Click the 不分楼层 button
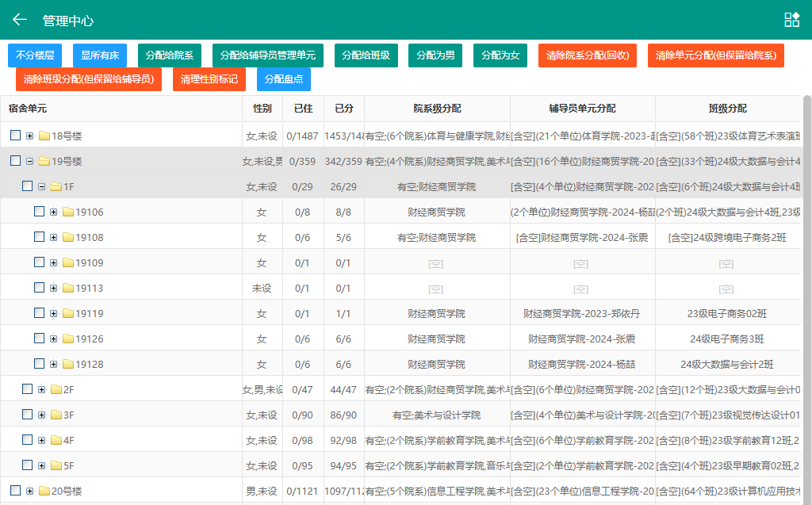This screenshot has width=812, height=505. pyautogui.click(x=35, y=55)
